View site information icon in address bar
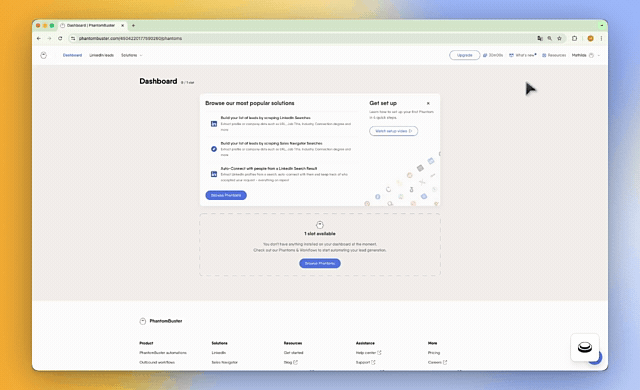This screenshot has width=640, height=390. click(x=73, y=38)
